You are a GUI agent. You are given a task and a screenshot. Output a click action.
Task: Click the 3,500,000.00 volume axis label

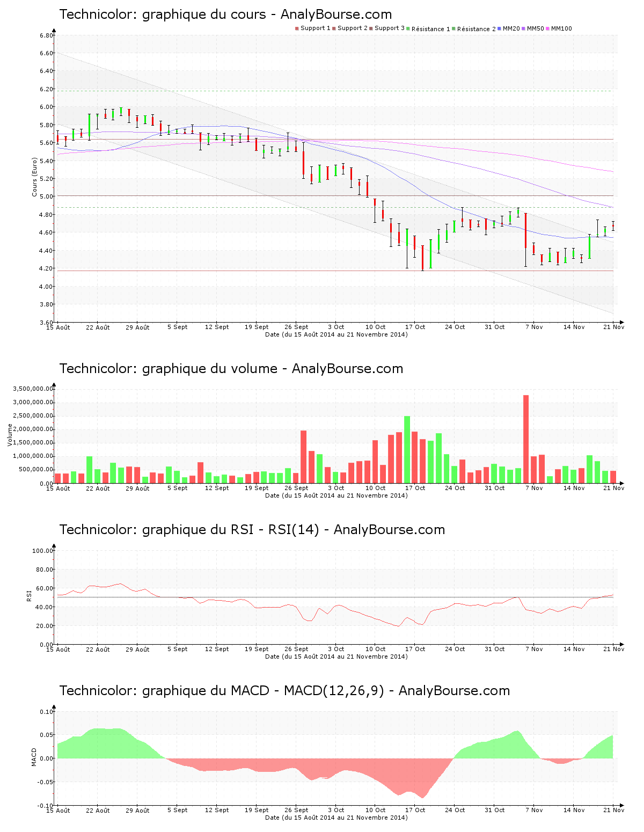click(33, 389)
